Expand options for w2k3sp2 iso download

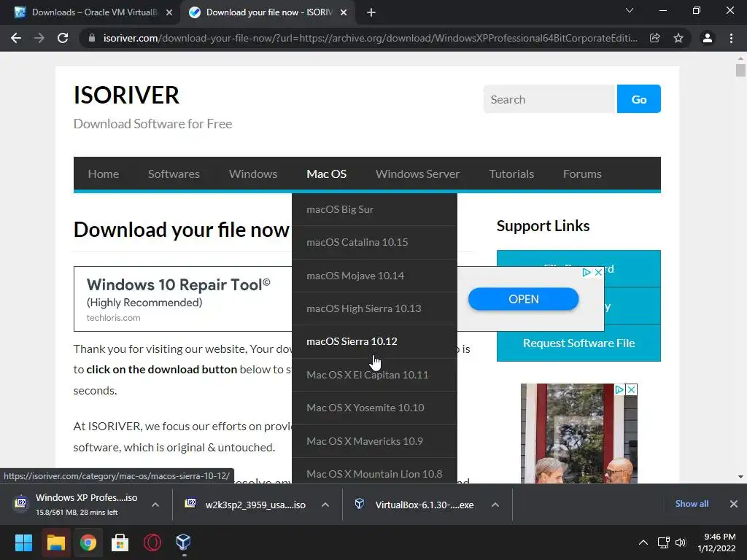pyautogui.click(x=325, y=505)
